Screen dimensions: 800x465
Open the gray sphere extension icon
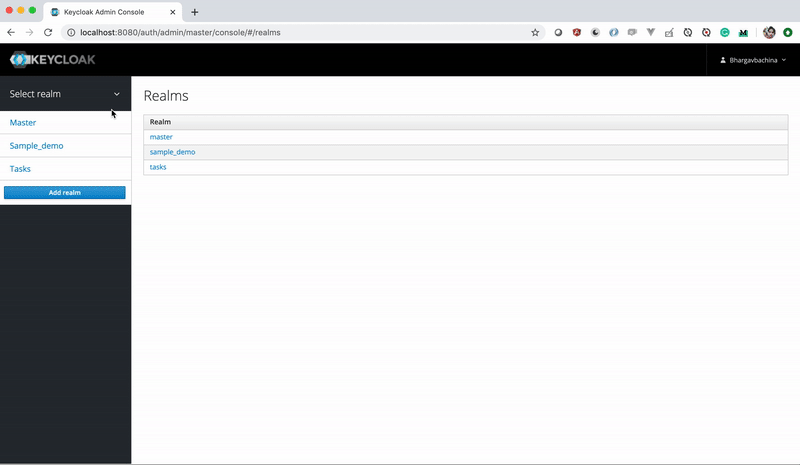tap(558, 32)
